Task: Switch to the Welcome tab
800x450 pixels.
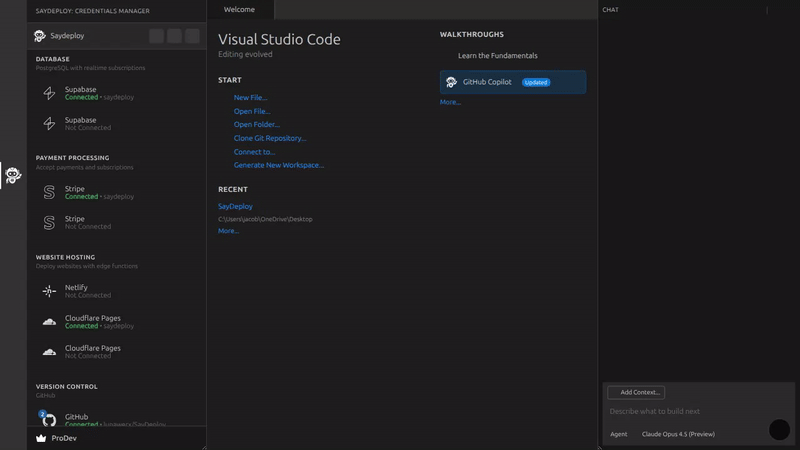Action: tap(239, 10)
